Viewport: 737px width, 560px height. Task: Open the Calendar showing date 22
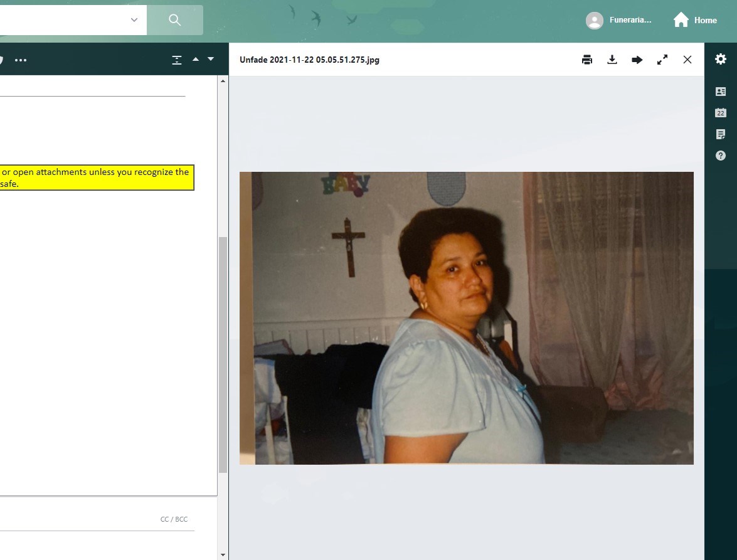click(x=721, y=113)
